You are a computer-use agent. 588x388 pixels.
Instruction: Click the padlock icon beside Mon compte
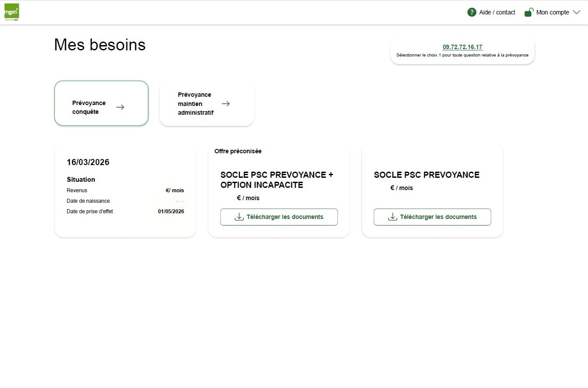click(529, 12)
